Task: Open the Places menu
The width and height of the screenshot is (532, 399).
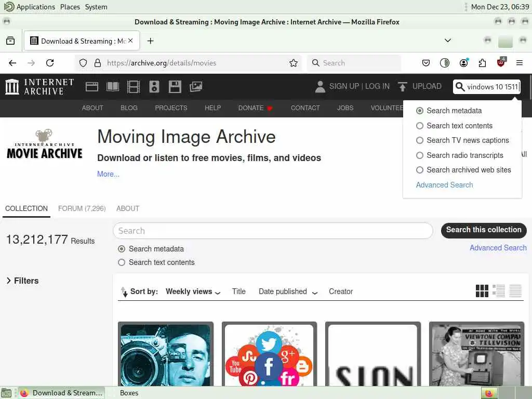Action: 70,7
